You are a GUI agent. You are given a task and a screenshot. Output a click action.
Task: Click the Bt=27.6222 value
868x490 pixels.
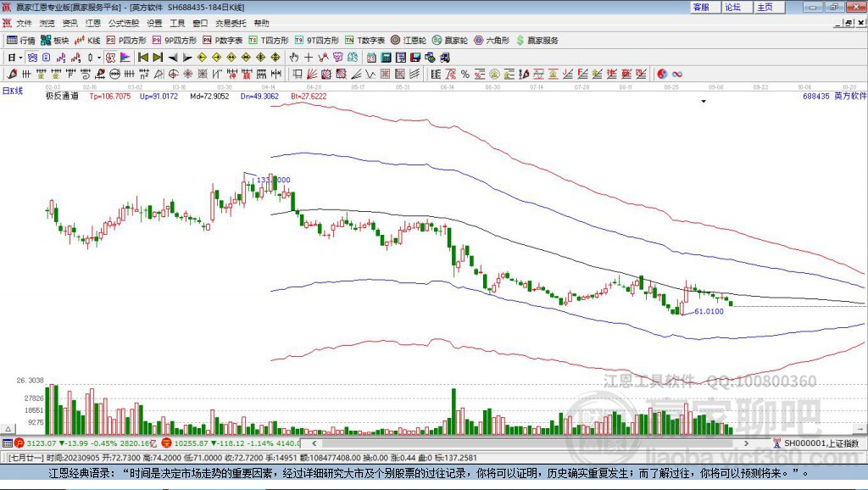pos(309,97)
